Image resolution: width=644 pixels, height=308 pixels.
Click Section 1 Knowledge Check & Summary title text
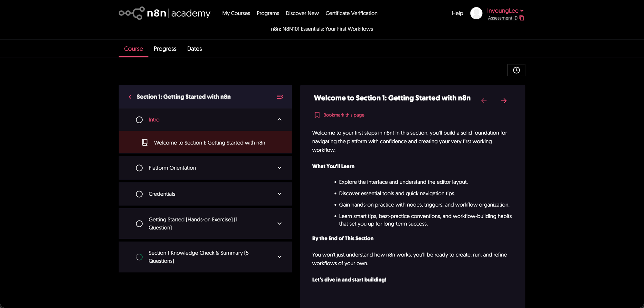click(x=199, y=257)
